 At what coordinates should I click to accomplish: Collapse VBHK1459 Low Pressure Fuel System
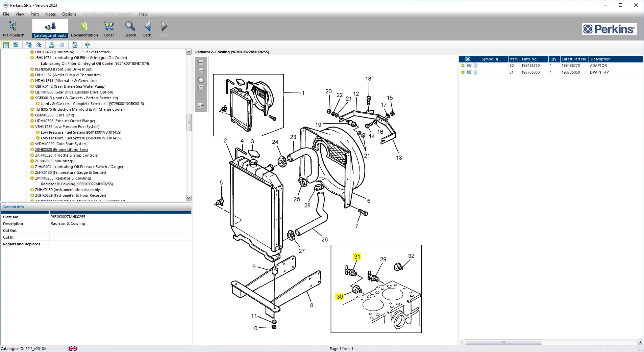[32, 127]
